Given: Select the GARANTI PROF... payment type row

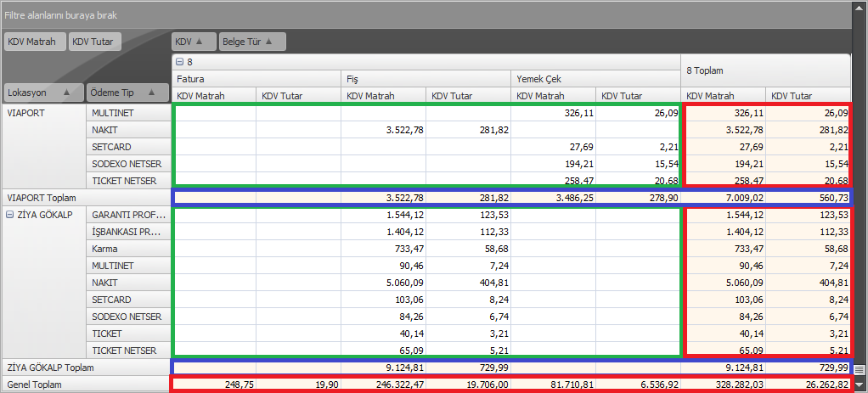Looking at the screenshot, I should [127, 215].
